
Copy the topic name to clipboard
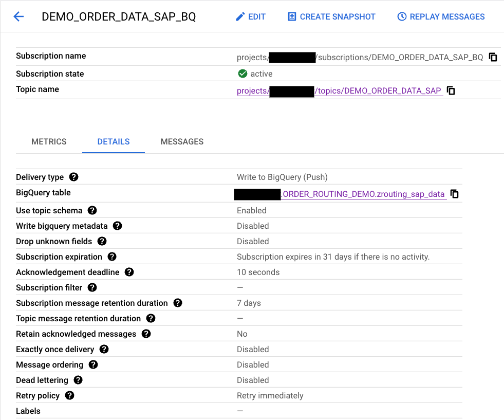[451, 90]
